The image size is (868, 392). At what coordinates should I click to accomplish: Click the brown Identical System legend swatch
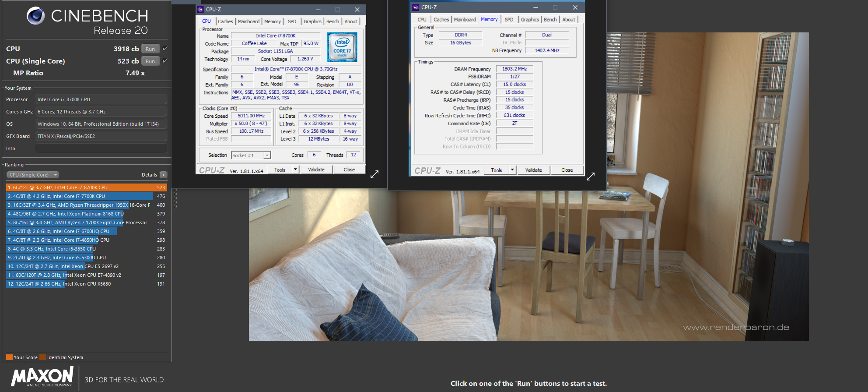coord(42,357)
